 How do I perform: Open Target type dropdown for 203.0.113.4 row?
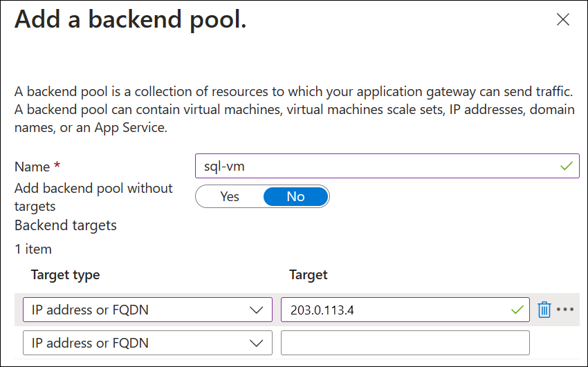147,310
